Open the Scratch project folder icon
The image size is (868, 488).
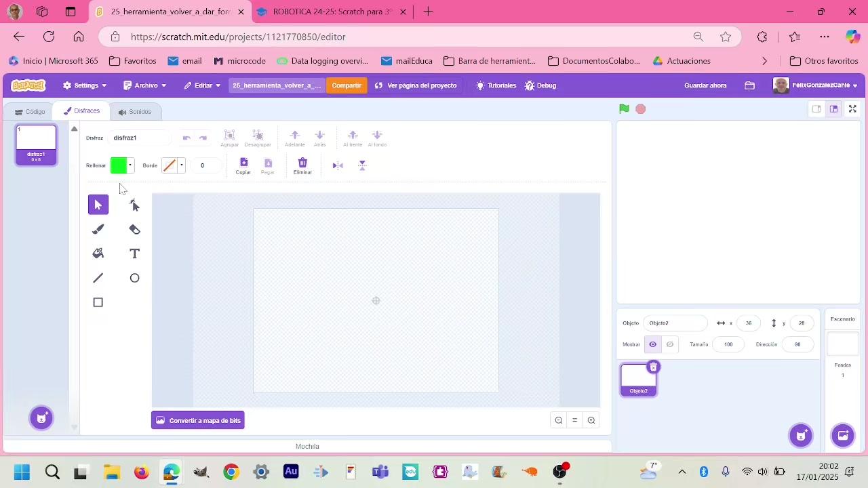(749, 85)
